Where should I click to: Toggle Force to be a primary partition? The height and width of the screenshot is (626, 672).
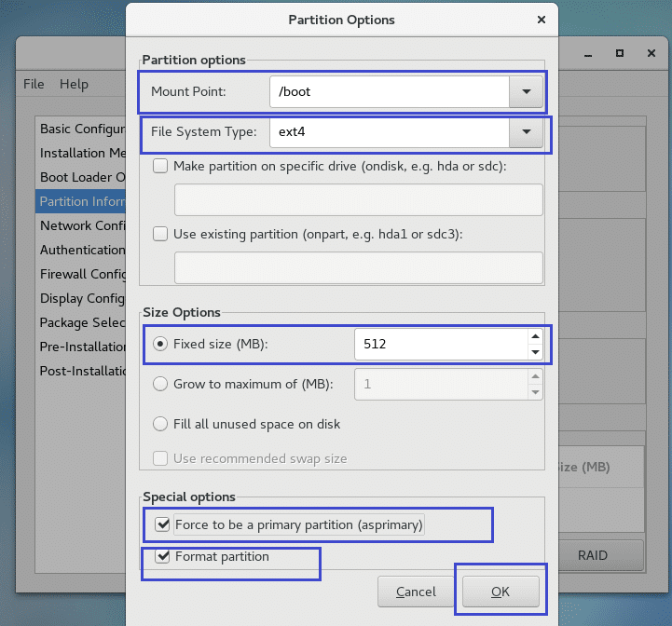click(160, 524)
